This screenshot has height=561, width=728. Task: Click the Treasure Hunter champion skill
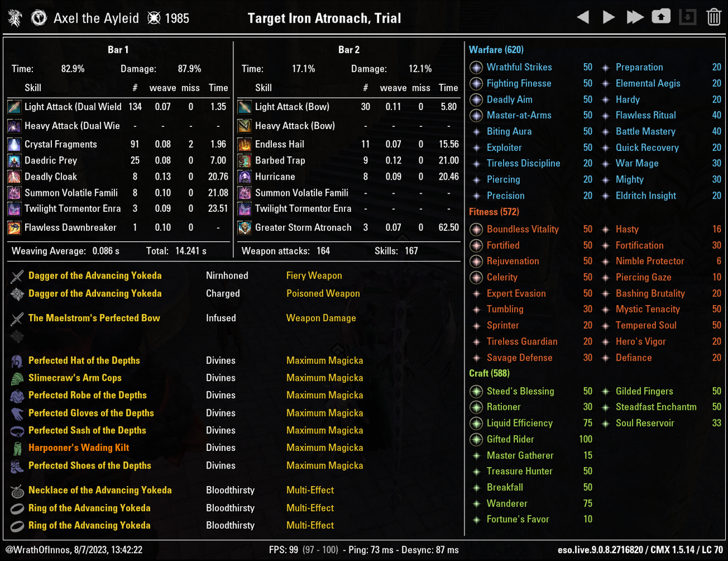point(519,471)
